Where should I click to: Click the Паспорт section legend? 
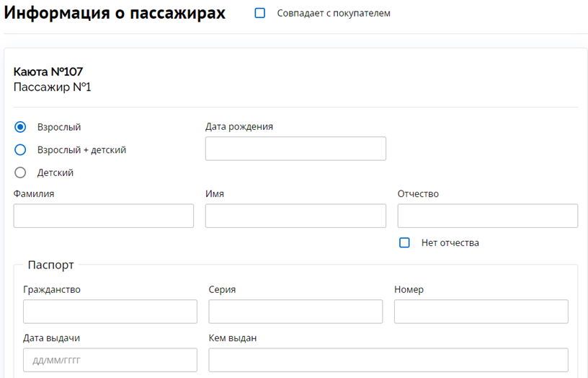(x=50, y=265)
